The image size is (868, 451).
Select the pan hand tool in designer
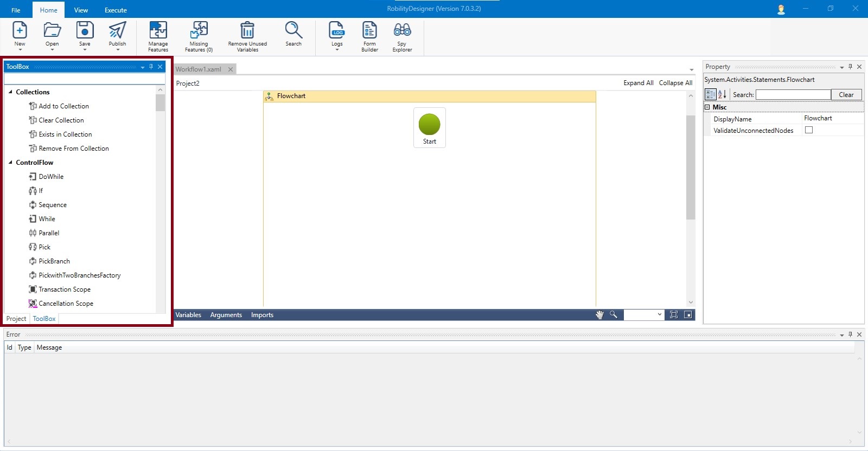tap(599, 315)
